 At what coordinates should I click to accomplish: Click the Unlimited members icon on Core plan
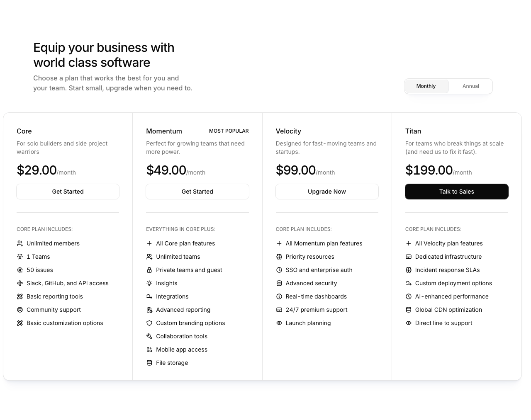(19, 243)
